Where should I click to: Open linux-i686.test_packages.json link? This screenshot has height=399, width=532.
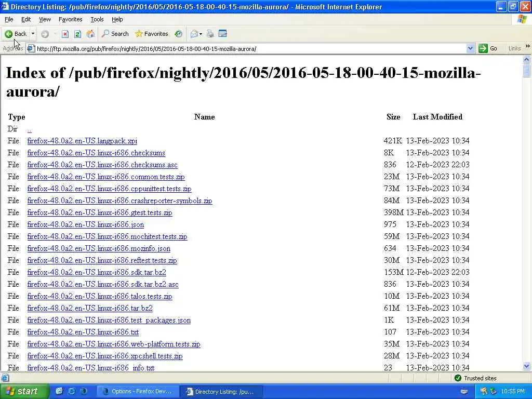point(109,320)
